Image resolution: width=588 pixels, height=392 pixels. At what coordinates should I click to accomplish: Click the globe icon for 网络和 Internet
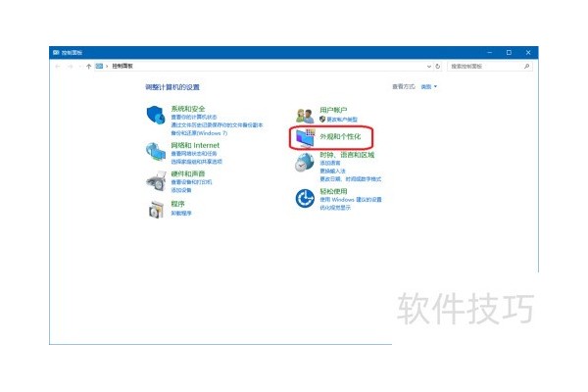click(156, 152)
